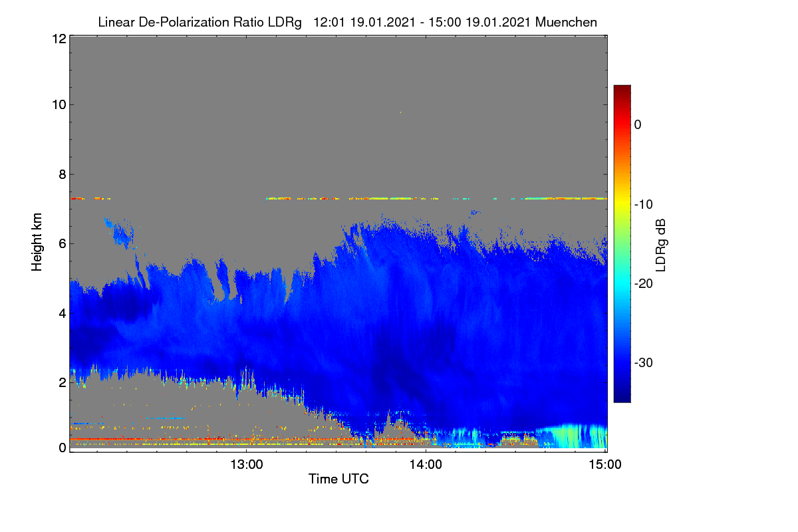Click the LDRg dB colorbar title
Viewport: 798px width, 532px height.
click(x=661, y=244)
